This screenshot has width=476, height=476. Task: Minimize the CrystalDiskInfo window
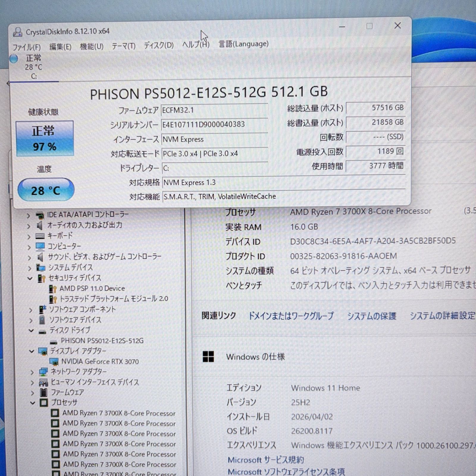coord(342,27)
